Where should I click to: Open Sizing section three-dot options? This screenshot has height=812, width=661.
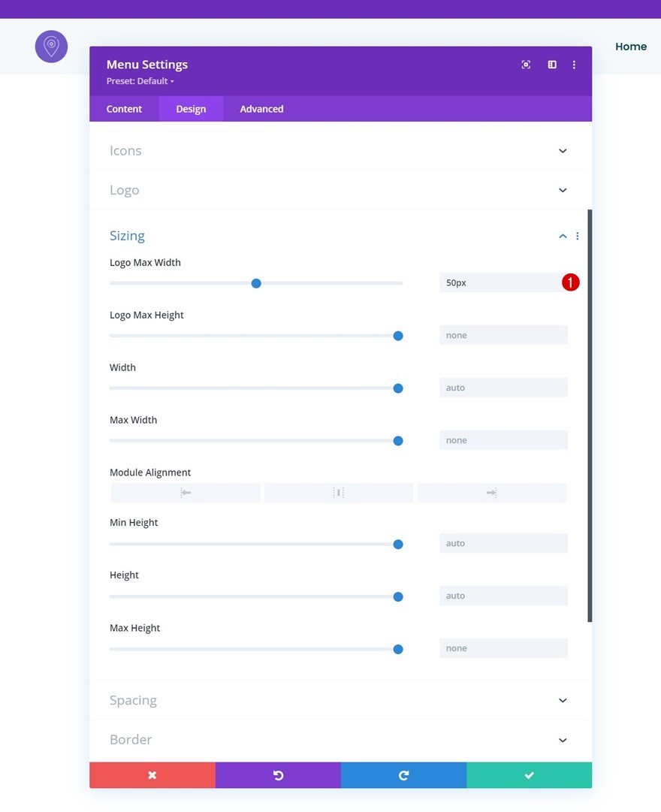[578, 236]
